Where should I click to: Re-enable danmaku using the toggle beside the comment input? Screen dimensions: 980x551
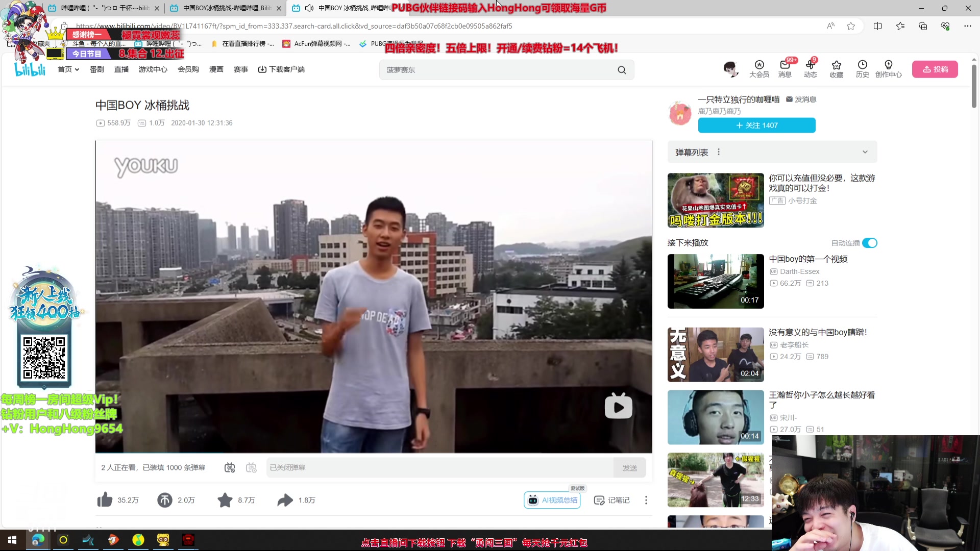pos(229,467)
